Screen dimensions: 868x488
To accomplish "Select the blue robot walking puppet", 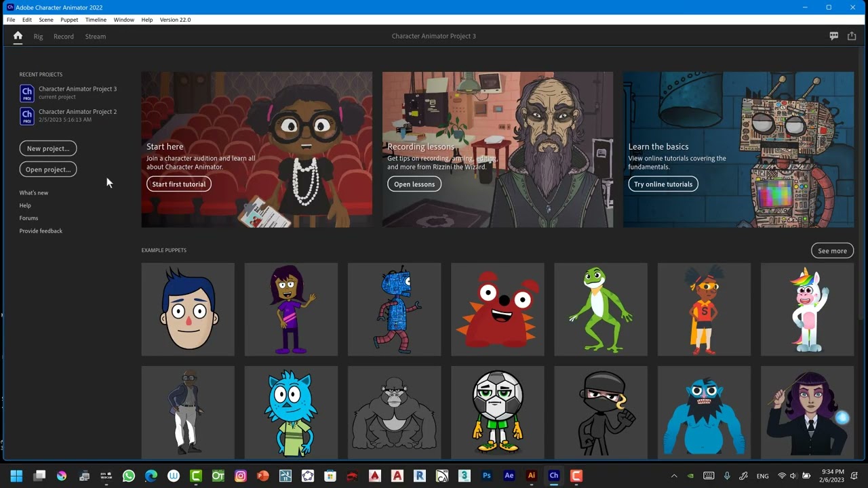I will click(394, 309).
